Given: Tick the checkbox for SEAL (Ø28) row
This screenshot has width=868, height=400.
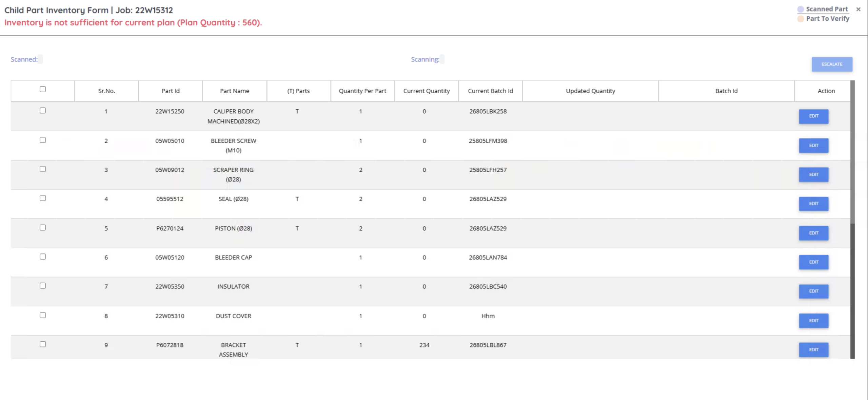Looking at the screenshot, I should coord(43,198).
